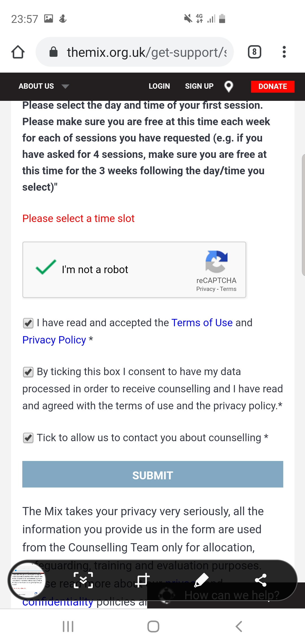Open Chrome's three-dot overflow menu
This screenshot has width=305, height=644.
(x=284, y=52)
